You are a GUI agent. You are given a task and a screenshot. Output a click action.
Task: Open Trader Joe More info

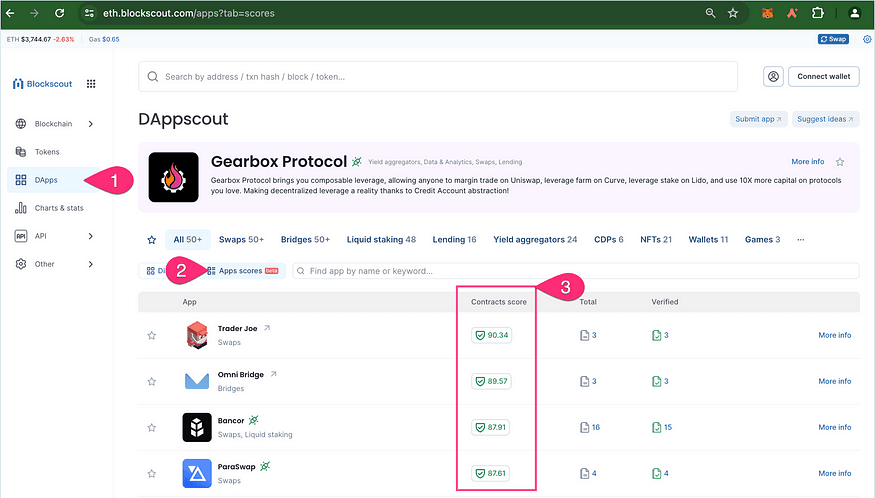(834, 336)
